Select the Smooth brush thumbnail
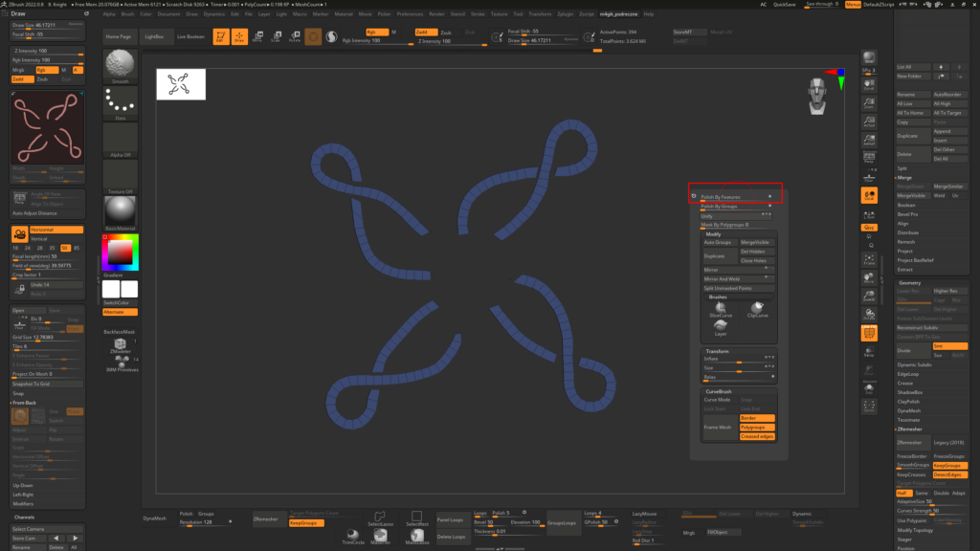Image resolution: width=980 pixels, height=551 pixels. pyautogui.click(x=121, y=65)
